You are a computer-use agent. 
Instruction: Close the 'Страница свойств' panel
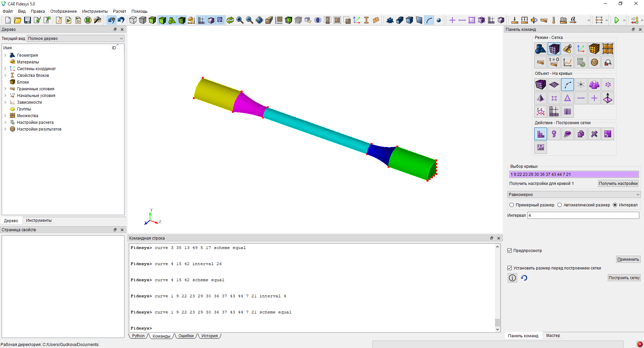(122, 230)
